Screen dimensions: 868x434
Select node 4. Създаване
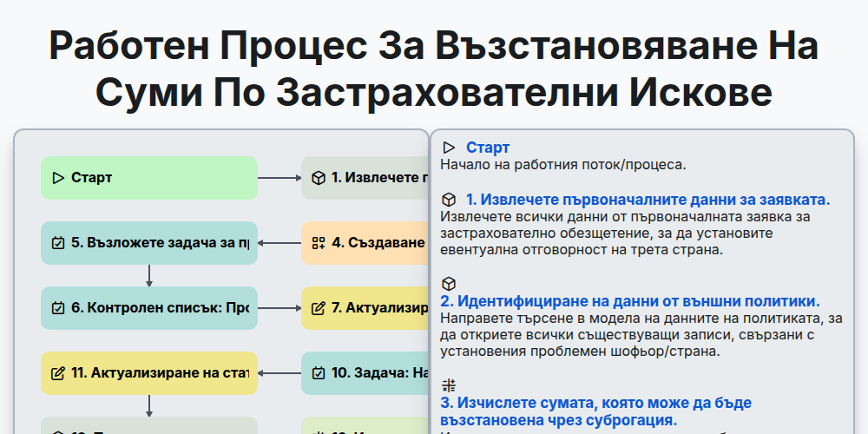click(365, 243)
